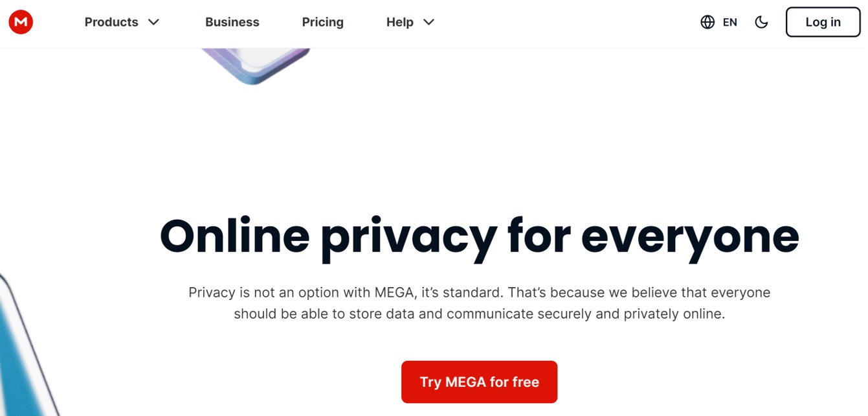Viewport: 868px width, 416px height.
Task: Toggle dark mode with the moon icon
Action: pos(761,22)
